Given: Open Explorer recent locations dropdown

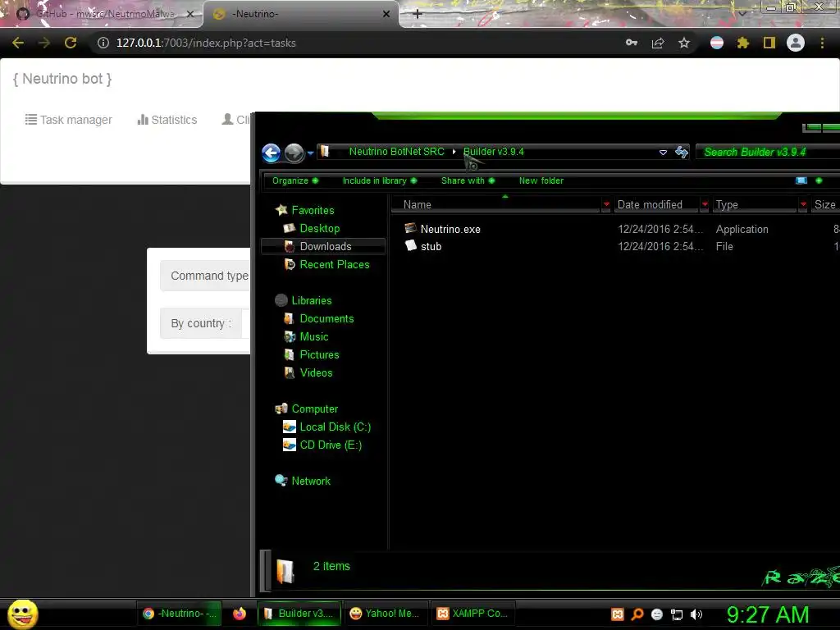Looking at the screenshot, I should pos(310,153).
